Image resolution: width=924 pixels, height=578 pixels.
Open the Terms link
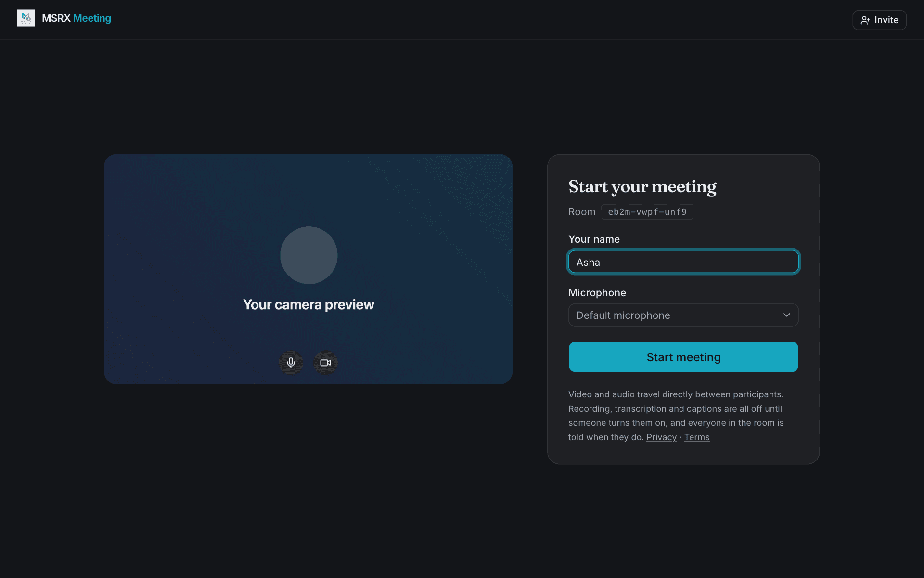pos(697,437)
